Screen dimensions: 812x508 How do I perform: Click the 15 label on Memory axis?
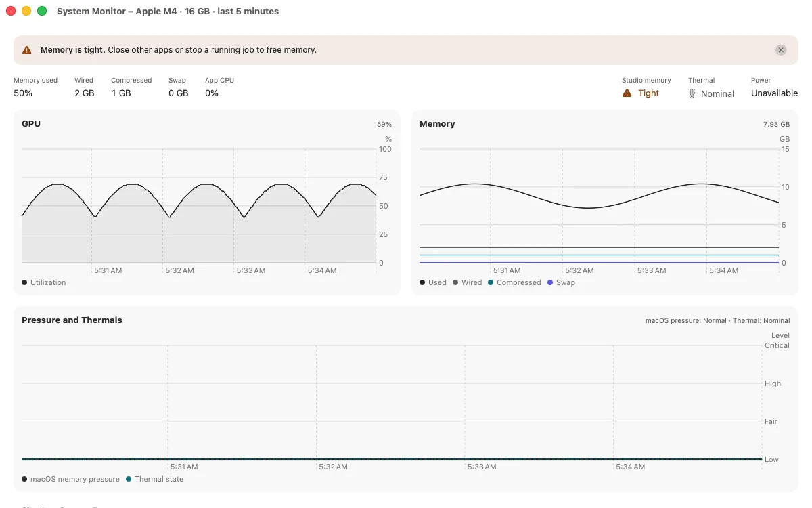(x=786, y=149)
